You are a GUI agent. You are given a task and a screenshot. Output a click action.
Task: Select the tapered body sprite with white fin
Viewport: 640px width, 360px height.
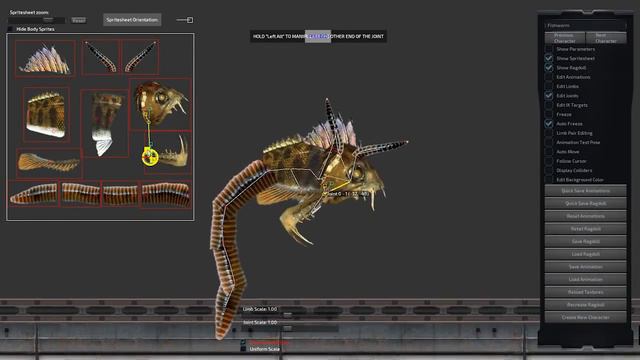(104, 123)
